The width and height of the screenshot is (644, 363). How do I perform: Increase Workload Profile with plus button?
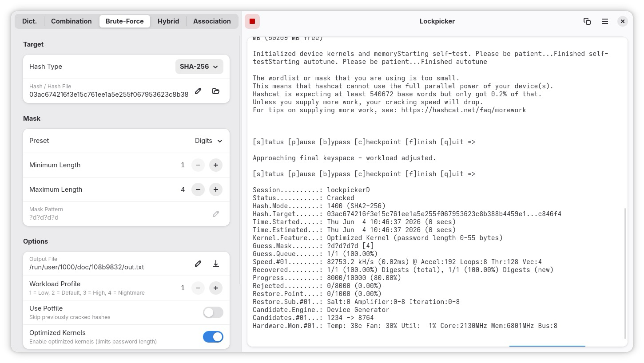point(216,288)
